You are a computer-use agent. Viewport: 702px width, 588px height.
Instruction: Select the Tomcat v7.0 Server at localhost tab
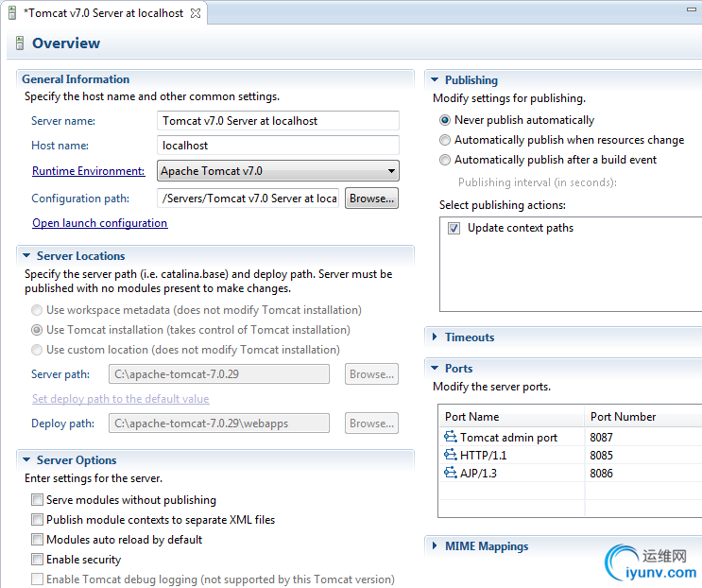[103, 13]
